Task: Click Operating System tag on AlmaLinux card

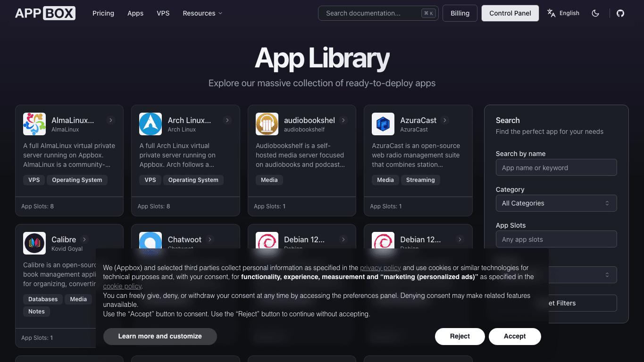Action: pos(77,180)
